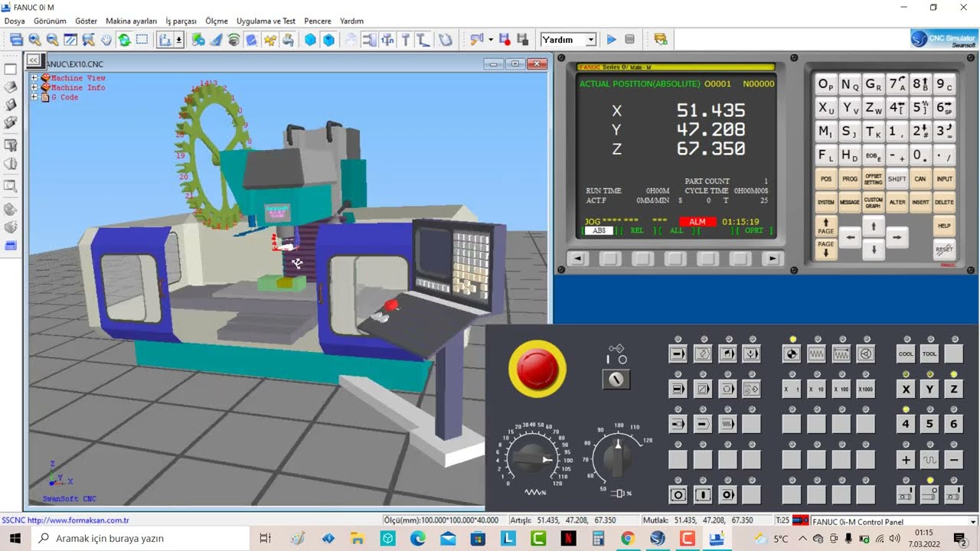Click the minus jog direction button
The width and height of the screenshot is (980, 551).
953,460
